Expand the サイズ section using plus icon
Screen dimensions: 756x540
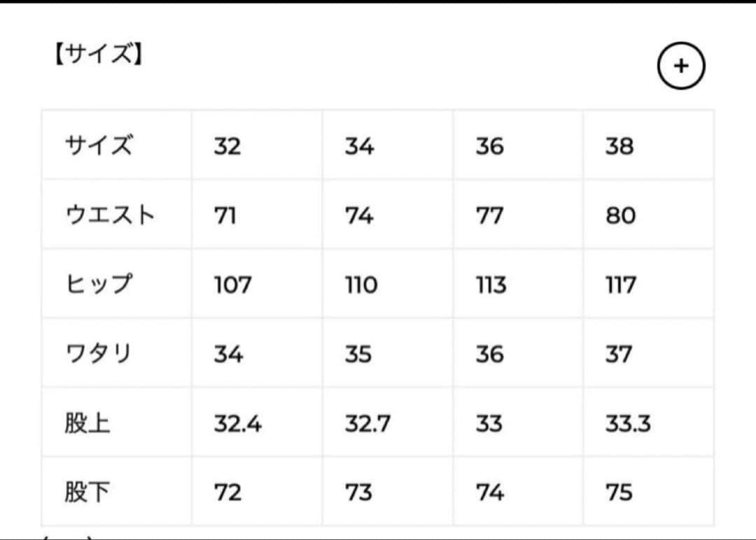[681, 66]
